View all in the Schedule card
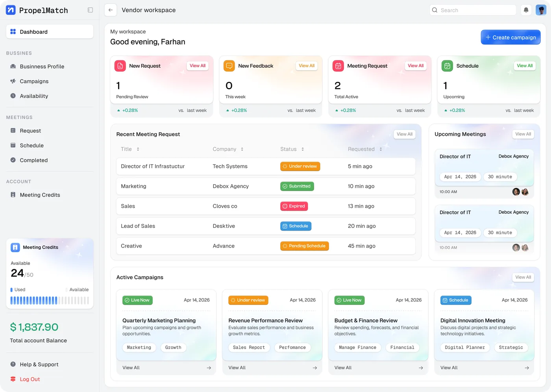This screenshot has width=551, height=392. (525, 66)
